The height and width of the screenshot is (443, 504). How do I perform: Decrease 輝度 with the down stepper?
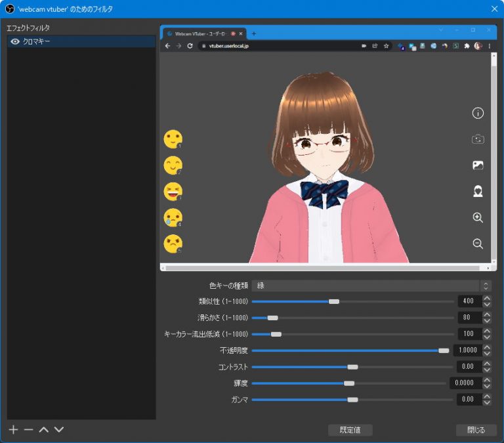pyautogui.click(x=487, y=387)
